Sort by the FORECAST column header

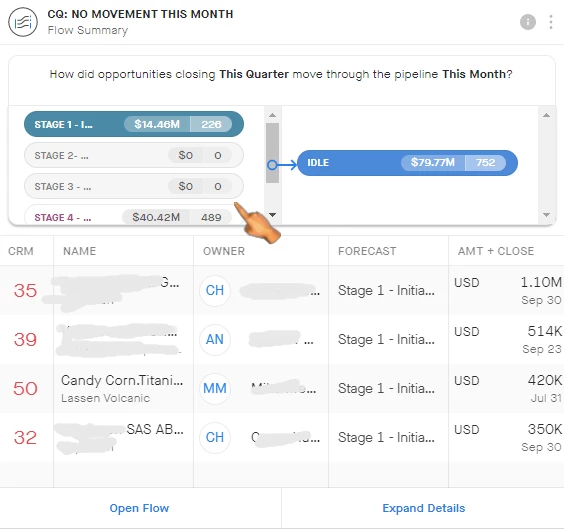pos(367,251)
